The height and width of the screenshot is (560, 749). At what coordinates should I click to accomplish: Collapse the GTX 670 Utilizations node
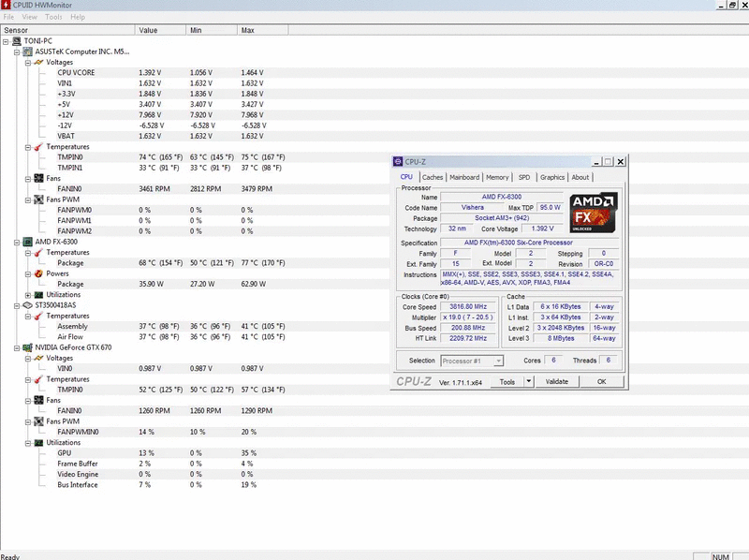point(28,443)
